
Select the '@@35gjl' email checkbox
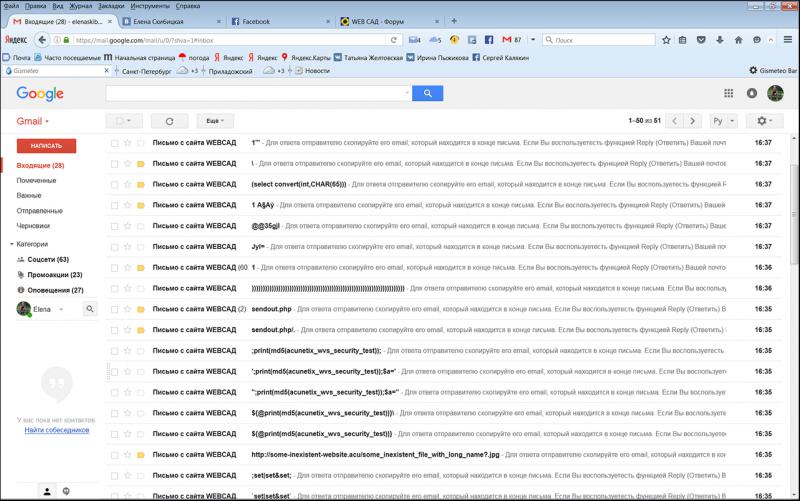pos(115,226)
